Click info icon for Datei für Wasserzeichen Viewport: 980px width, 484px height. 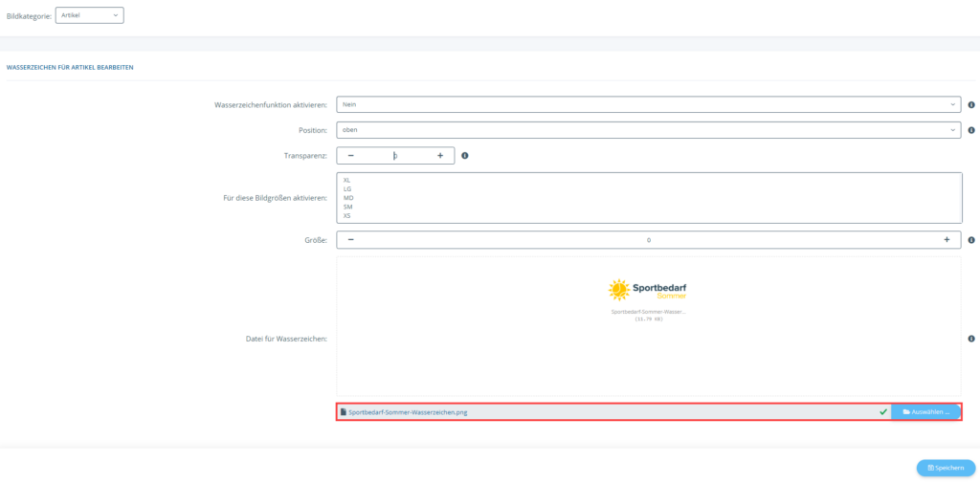[970, 339]
